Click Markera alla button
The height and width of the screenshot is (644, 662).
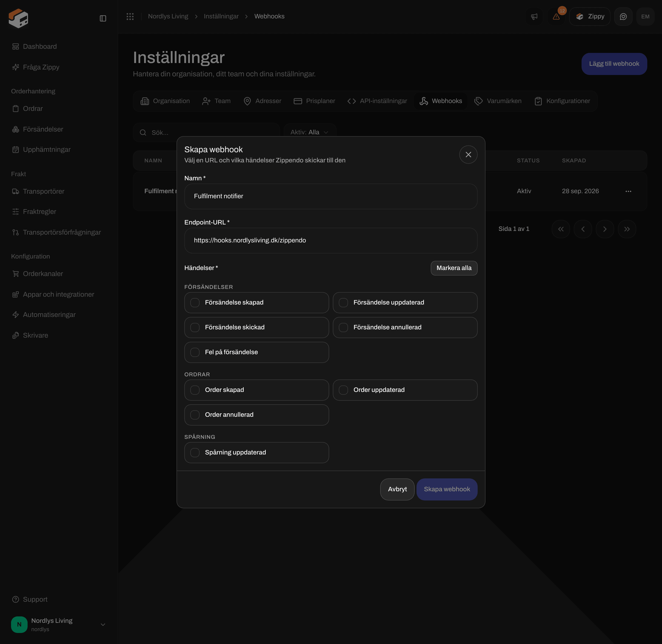point(454,268)
